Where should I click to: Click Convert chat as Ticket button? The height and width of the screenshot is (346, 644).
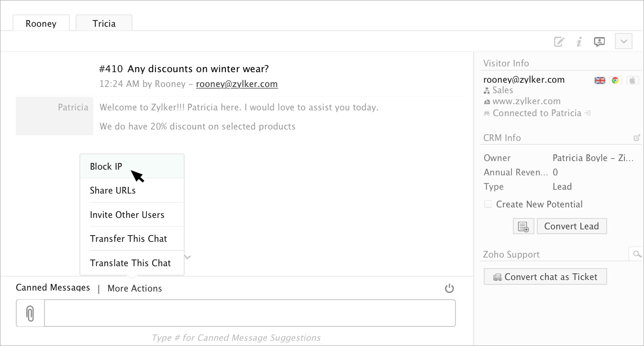(x=545, y=277)
